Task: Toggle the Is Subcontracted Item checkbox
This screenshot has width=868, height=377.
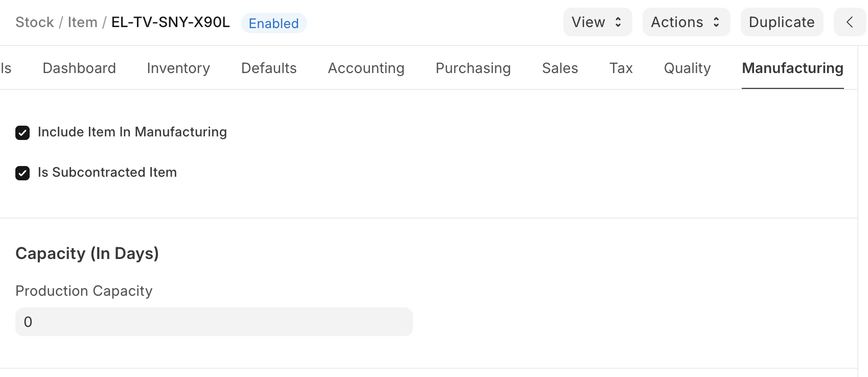Action: pyautogui.click(x=22, y=173)
